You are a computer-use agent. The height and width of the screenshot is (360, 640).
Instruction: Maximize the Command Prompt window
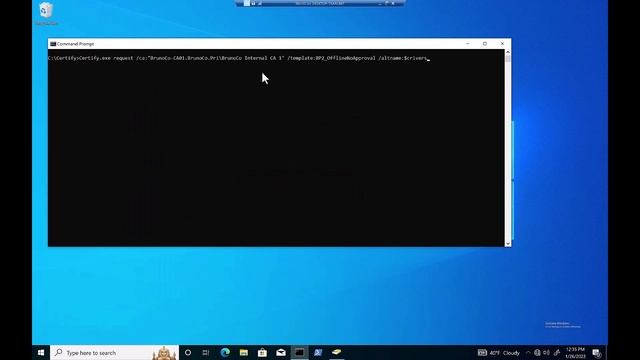pos(485,44)
